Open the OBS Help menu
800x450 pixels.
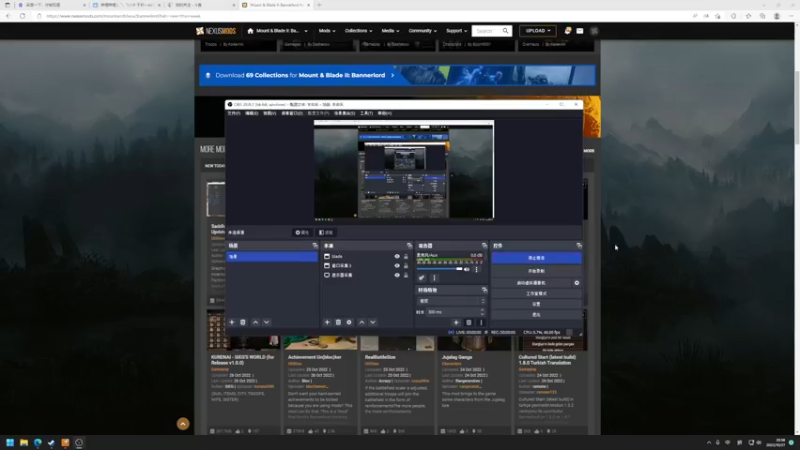pos(385,113)
